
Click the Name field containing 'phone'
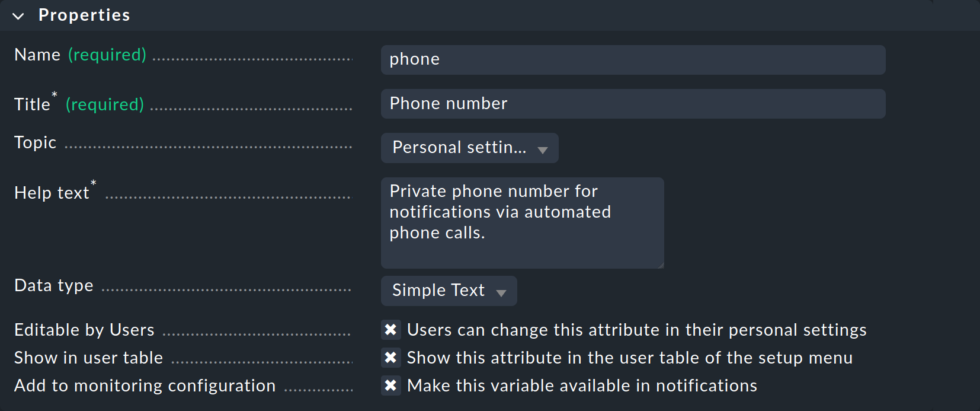coord(632,59)
